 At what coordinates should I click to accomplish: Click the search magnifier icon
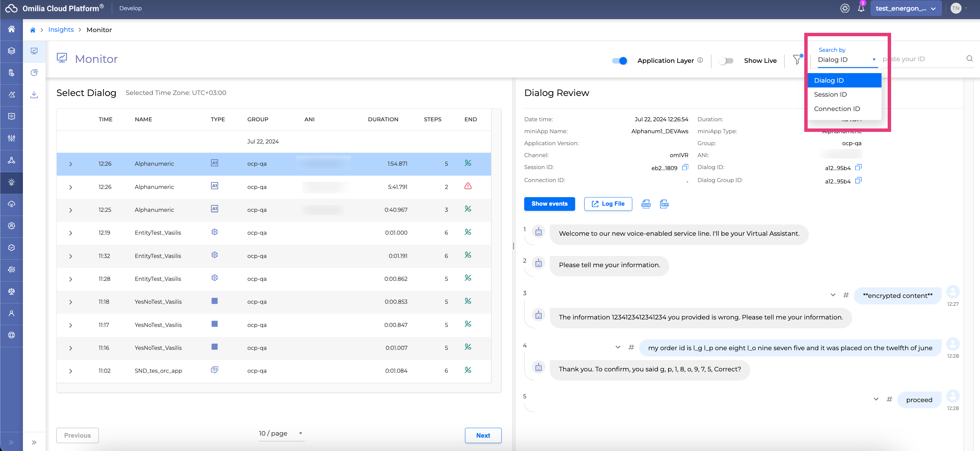pos(969,58)
